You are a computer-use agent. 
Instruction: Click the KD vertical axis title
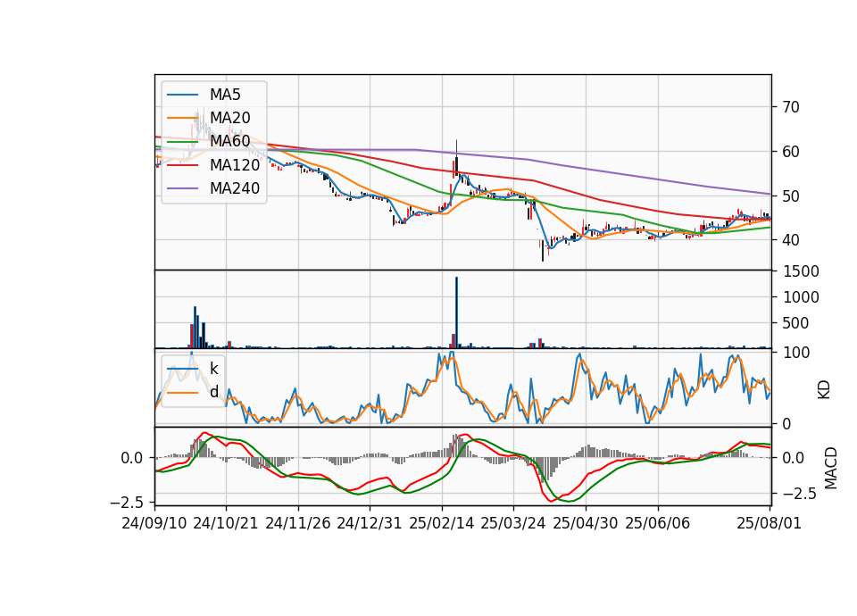point(824,389)
